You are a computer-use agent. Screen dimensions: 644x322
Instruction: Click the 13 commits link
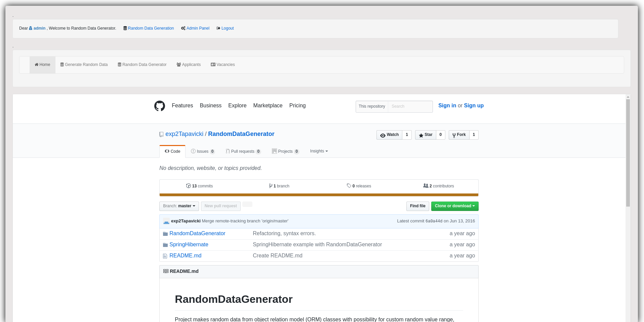tap(200, 186)
